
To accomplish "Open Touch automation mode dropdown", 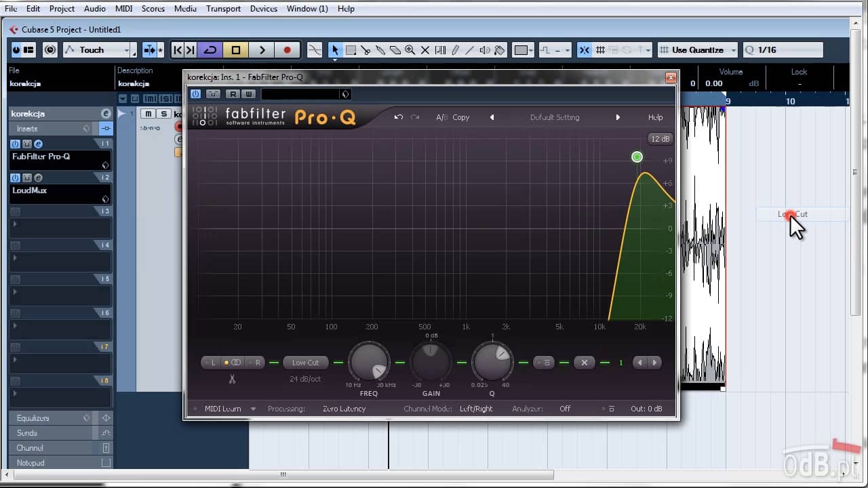I will 99,50.
